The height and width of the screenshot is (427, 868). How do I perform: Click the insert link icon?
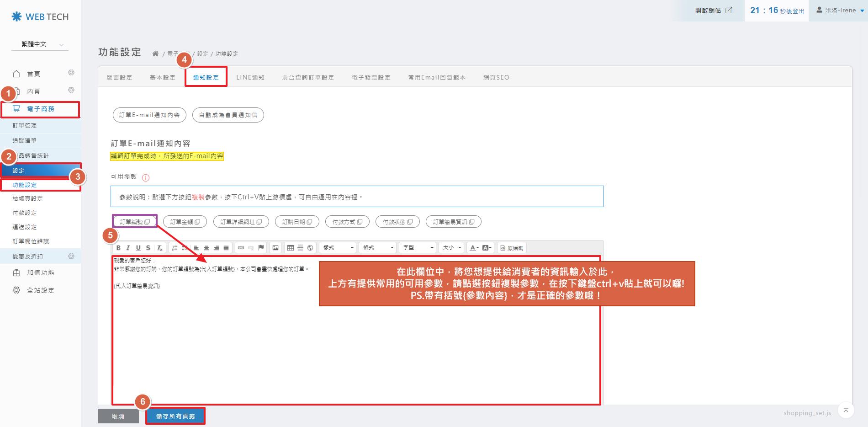[x=241, y=248]
